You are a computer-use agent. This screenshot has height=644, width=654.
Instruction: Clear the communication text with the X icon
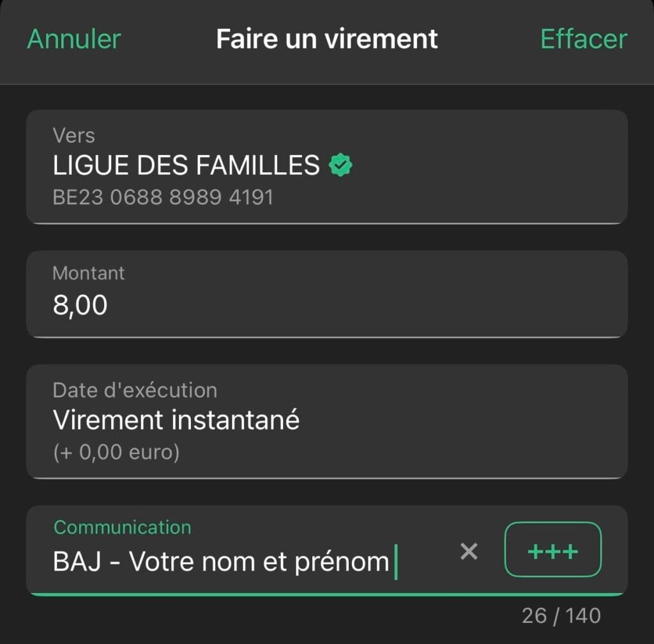click(469, 551)
